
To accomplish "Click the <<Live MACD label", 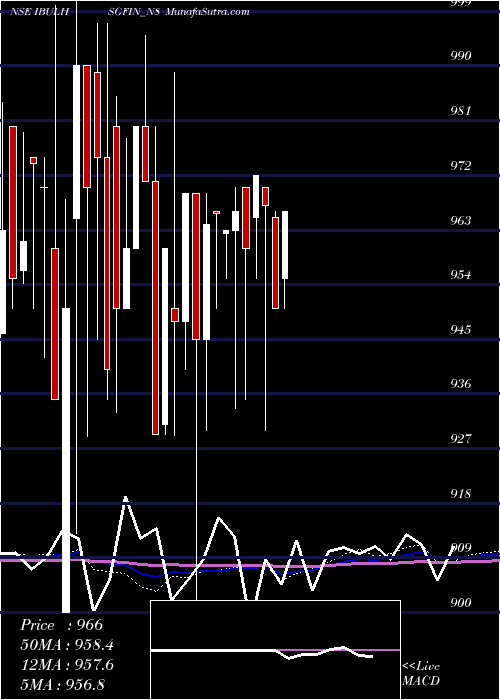I will click(421, 673).
